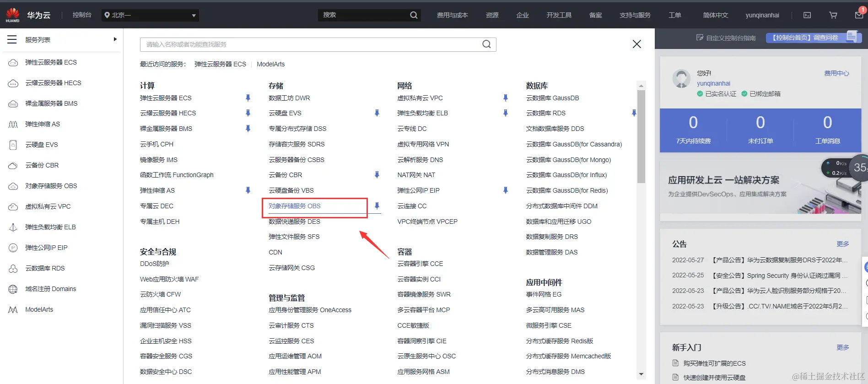Open Web应用防火墙 WAF
The image size is (868, 384).
tap(169, 279)
